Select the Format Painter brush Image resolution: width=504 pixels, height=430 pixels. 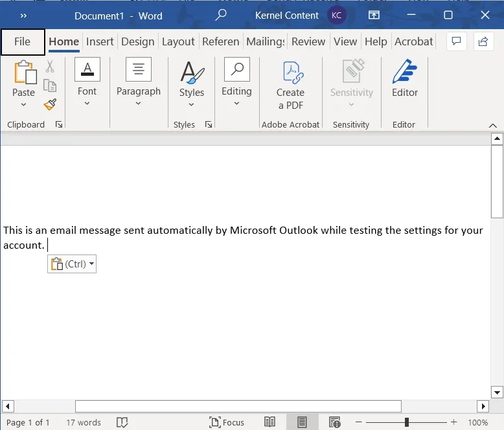point(50,104)
